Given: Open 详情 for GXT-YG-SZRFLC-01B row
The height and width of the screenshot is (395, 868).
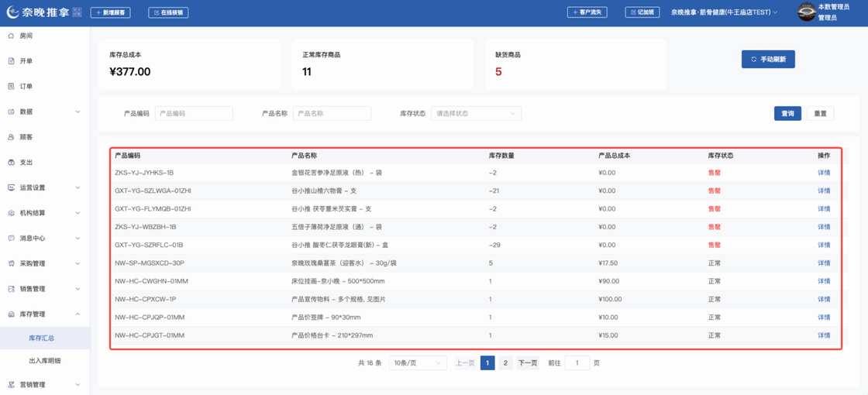Looking at the screenshot, I should click(x=824, y=245).
